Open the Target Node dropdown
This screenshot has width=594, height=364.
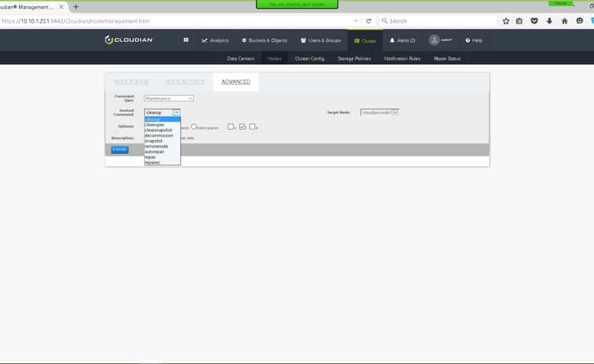[x=379, y=113]
